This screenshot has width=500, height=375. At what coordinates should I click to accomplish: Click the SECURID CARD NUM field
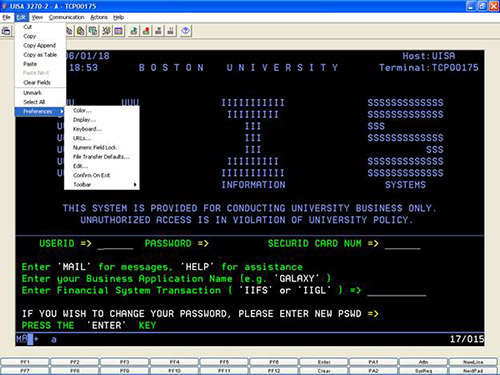(402, 244)
